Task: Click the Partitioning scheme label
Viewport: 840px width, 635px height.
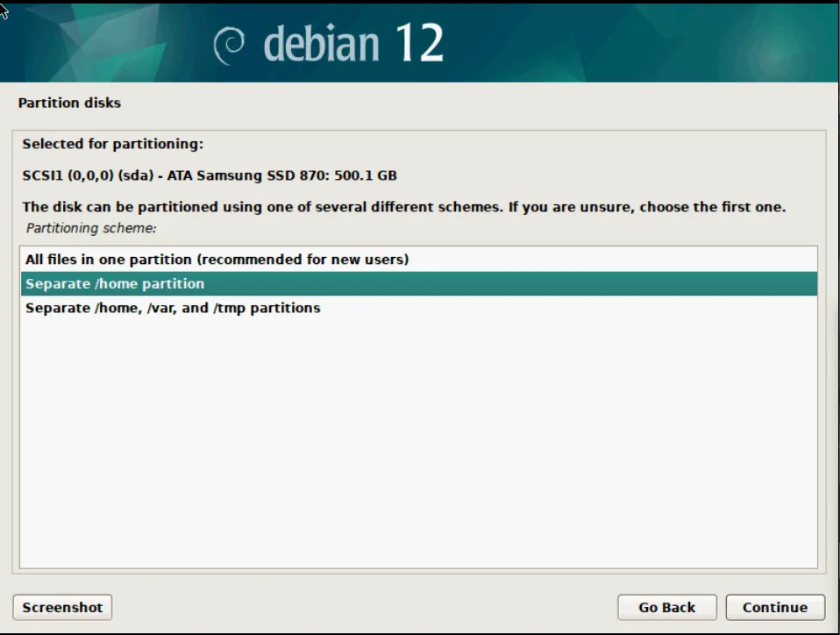Action: [91, 228]
